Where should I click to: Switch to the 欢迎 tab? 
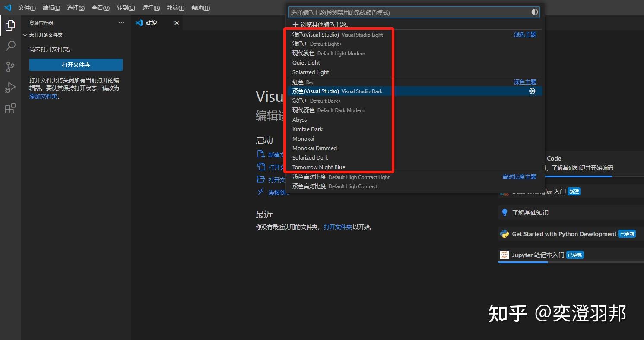click(151, 22)
